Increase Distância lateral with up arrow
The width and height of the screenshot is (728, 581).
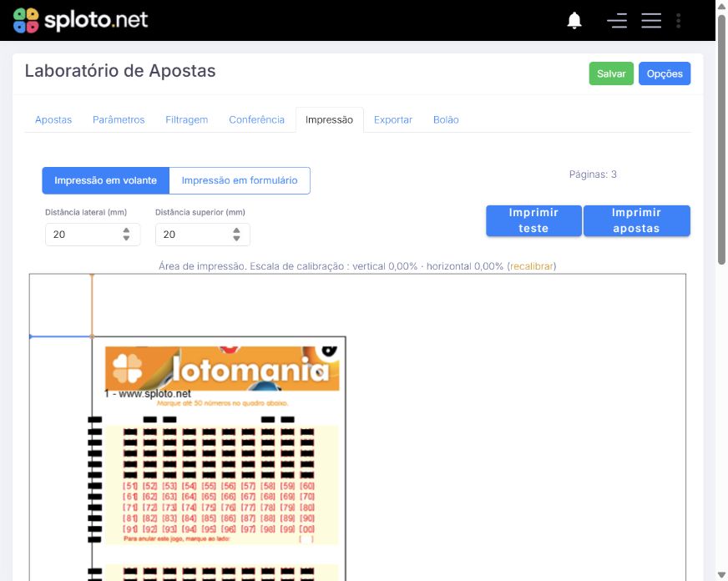tap(126, 230)
